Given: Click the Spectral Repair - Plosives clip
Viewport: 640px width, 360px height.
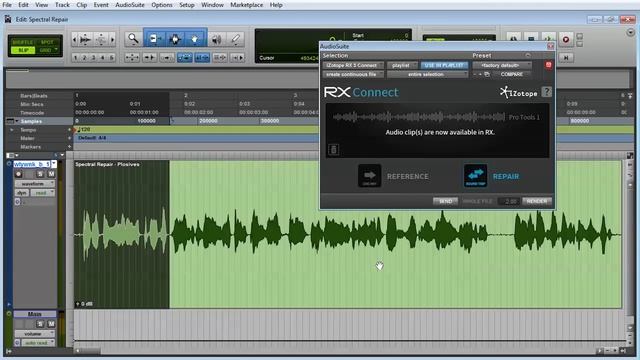Looking at the screenshot, I should [x=347, y=234].
